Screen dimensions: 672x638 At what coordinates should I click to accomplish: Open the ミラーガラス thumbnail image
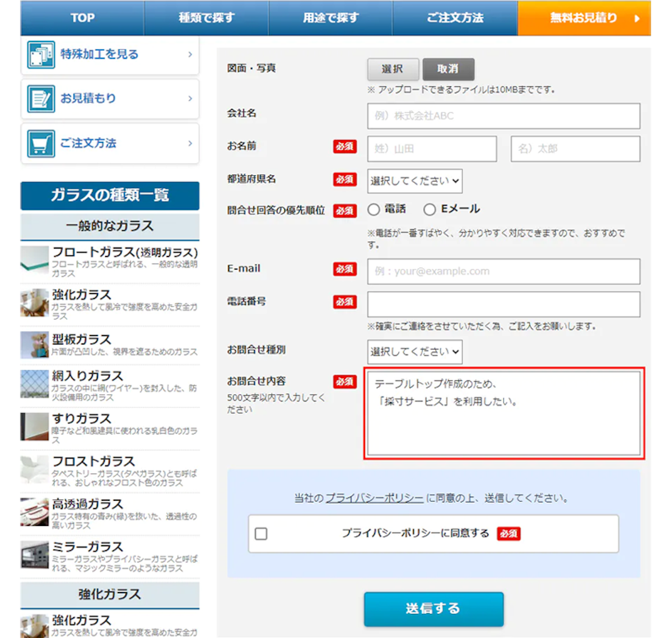pyautogui.click(x=35, y=556)
